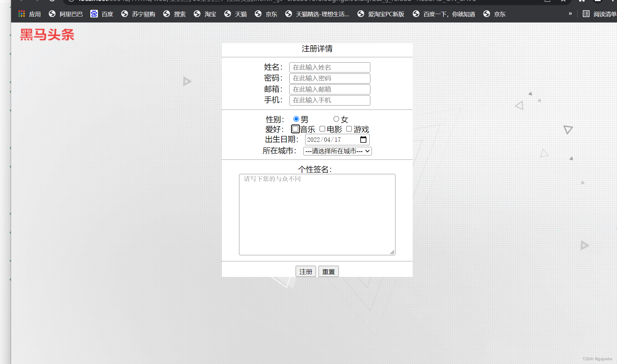The width and height of the screenshot is (617, 364).
Task: Focus the 在此输入姓名 name field
Action: 329,67
